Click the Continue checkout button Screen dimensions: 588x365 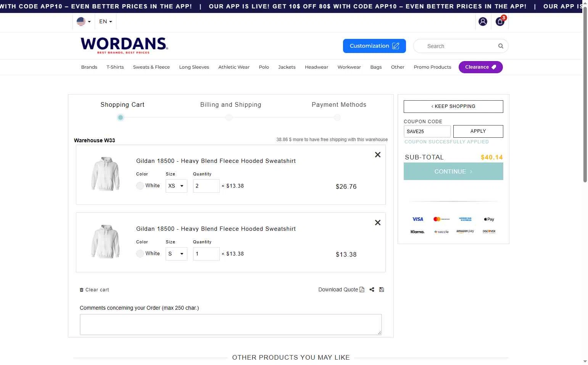(453, 172)
